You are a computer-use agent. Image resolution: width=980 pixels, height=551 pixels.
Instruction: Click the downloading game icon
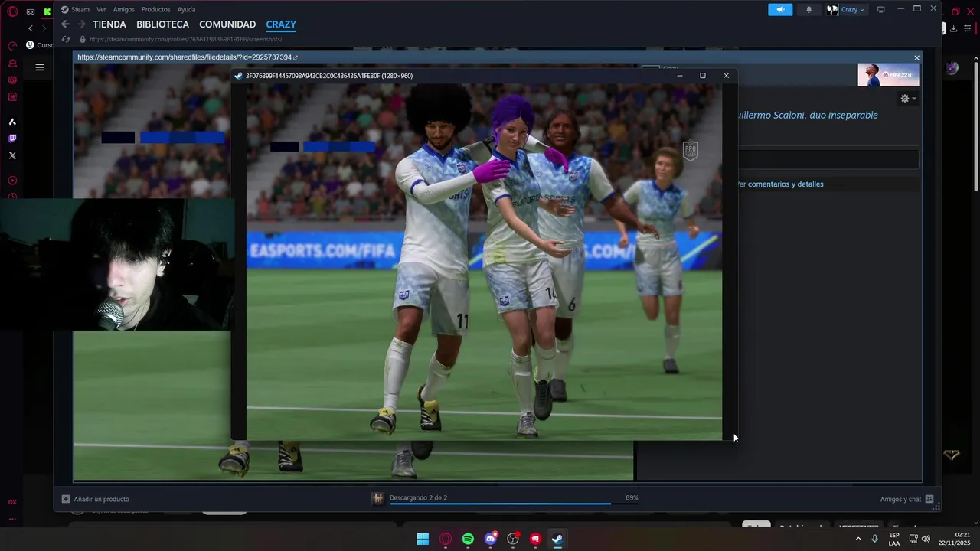tap(377, 498)
